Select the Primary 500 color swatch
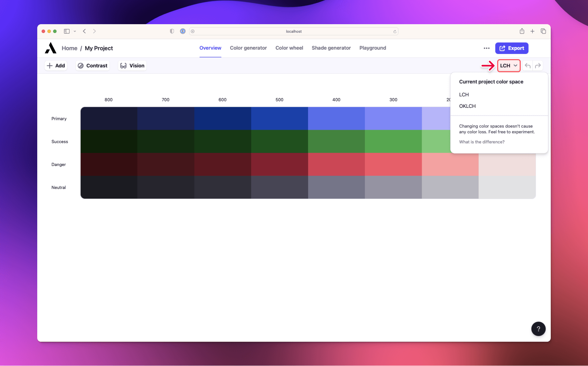The width and height of the screenshot is (588, 366). click(x=279, y=118)
